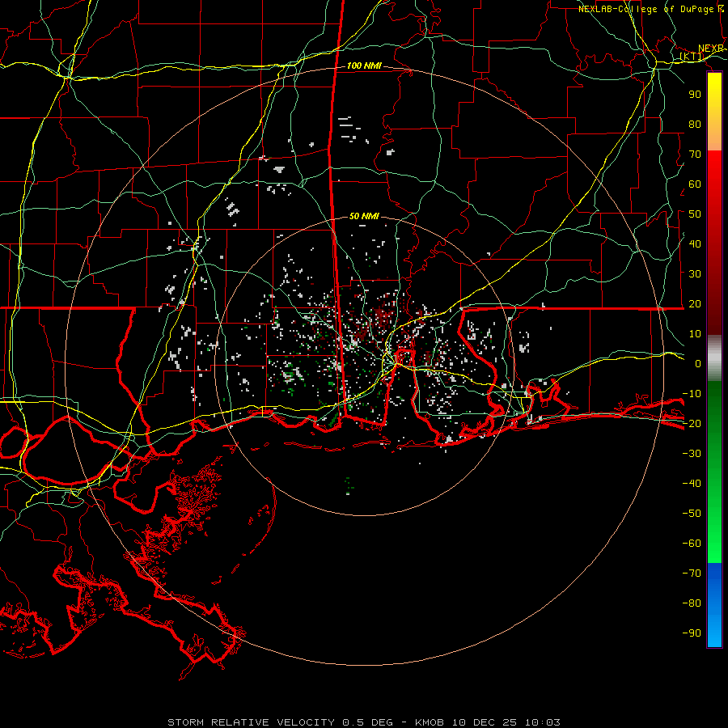Click the 80 value on velocity scale

[695, 124]
